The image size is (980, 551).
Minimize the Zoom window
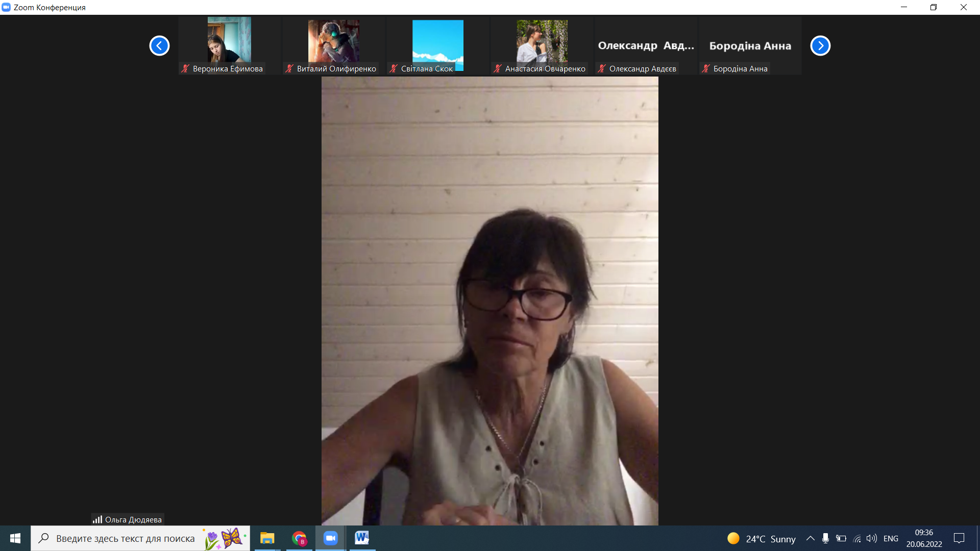pyautogui.click(x=904, y=7)
